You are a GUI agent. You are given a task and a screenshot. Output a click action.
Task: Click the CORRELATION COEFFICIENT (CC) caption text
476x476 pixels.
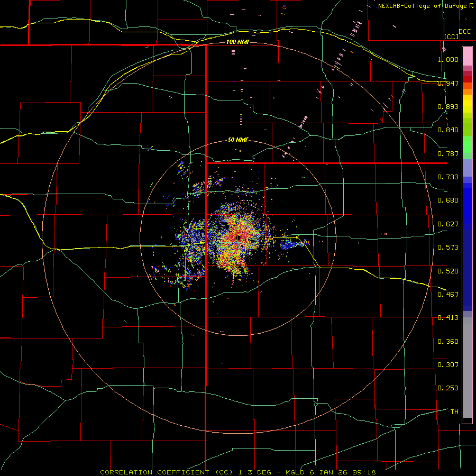tap(168, 472)
